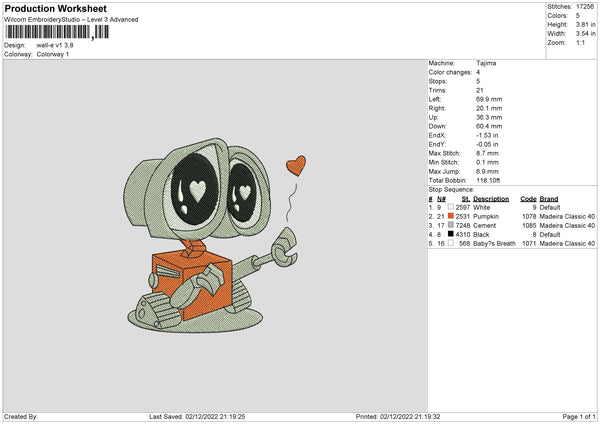Click 'Wilcom EmbroideryStudio – Level 3 Advanced' text

coord(71,20)
